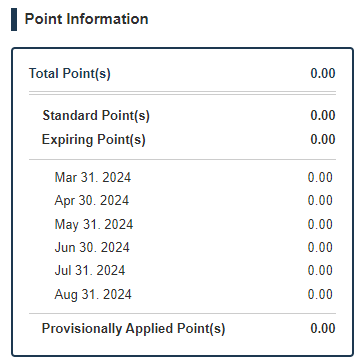Click the Provisionally Applied Point(s) value
Image resolution: width=364 pixels, height=363 pixels.
[323, 328]
